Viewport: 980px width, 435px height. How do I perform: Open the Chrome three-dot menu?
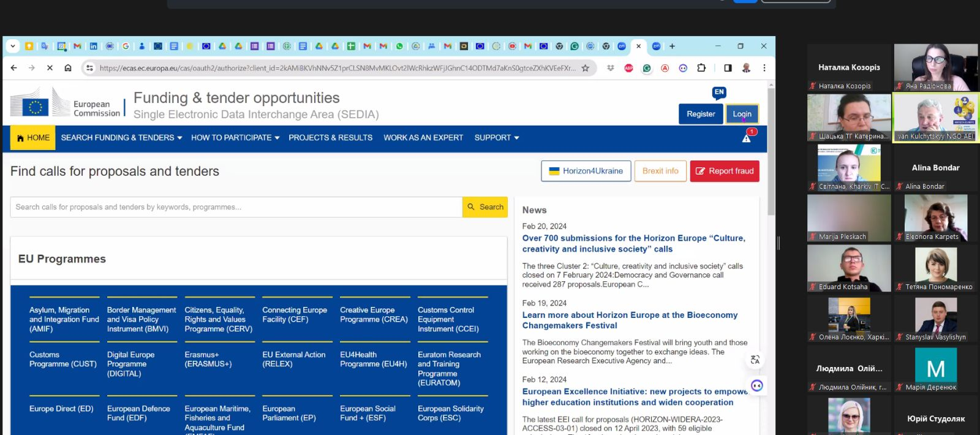(764, 68)
